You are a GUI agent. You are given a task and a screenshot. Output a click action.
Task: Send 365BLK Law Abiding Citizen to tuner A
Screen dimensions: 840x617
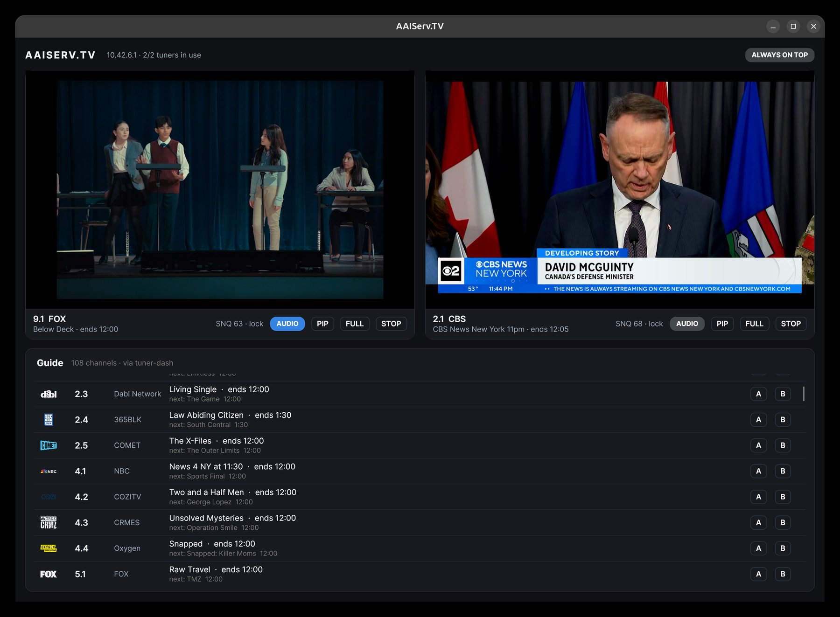tap(758, 420)
